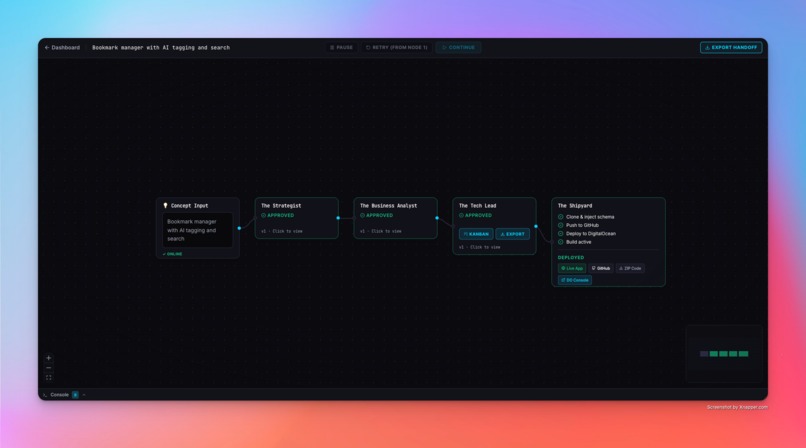Click Business Analyst's 'v1 · Click to view'

(381, 231)
